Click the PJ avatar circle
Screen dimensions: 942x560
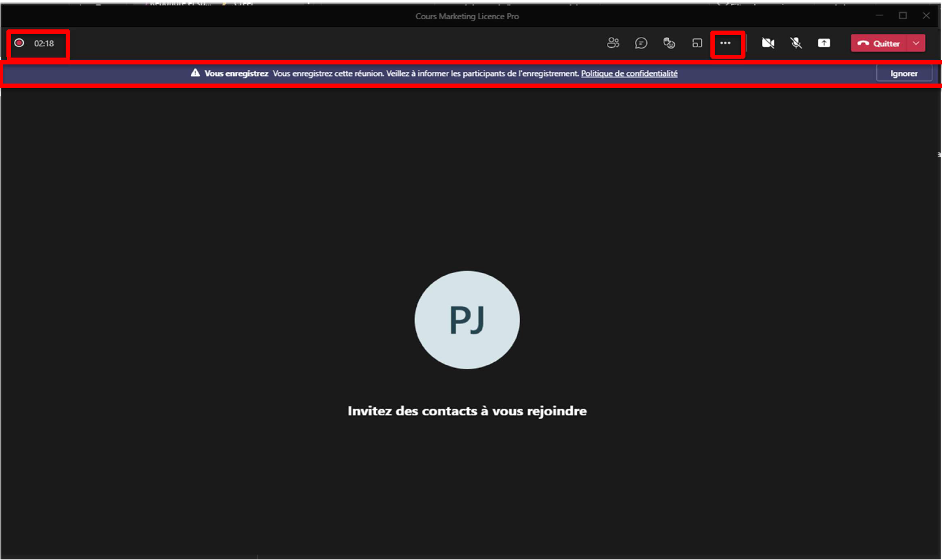coord(467,320)
